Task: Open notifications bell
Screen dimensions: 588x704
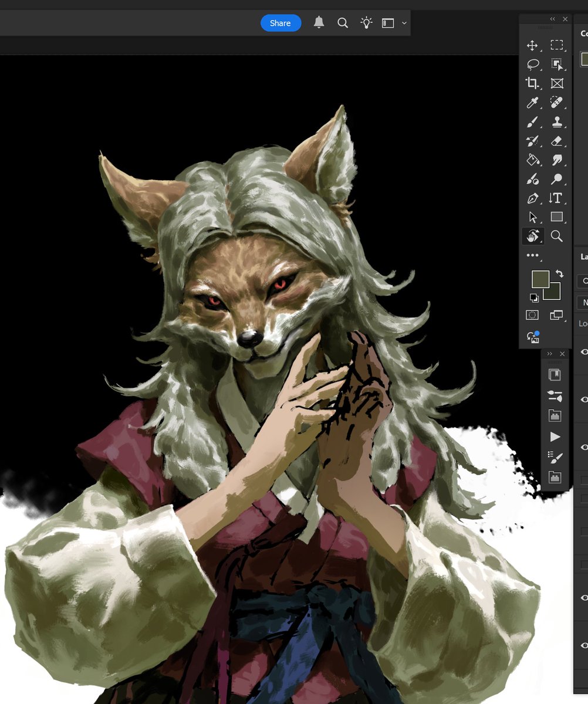Action: point(319,23)
